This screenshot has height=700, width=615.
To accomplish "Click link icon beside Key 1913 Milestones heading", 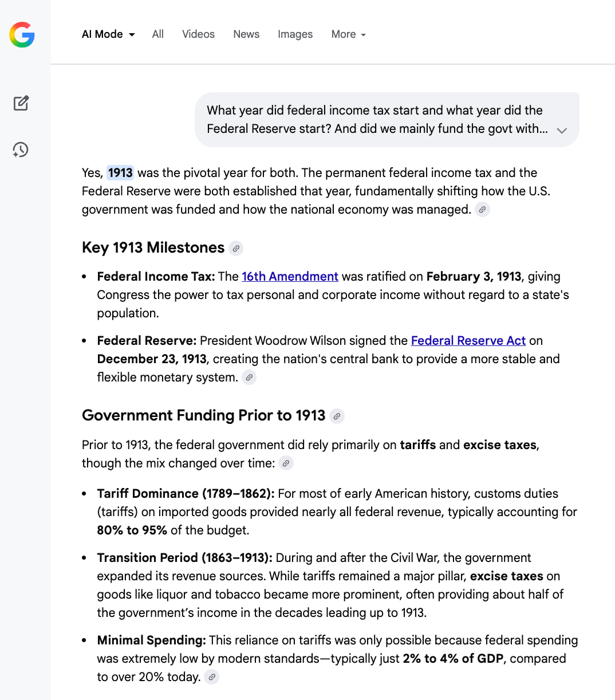I will [x=236, y=248].
